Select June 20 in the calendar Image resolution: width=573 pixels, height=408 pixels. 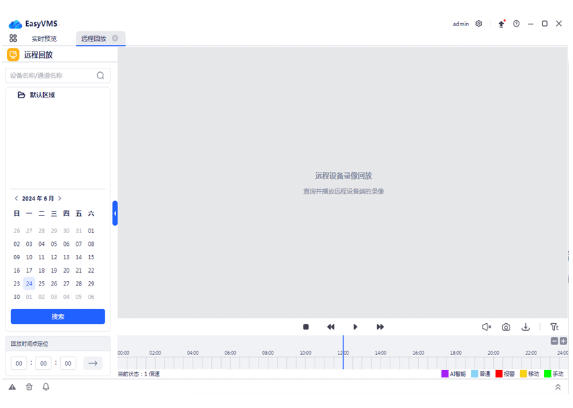[66, 271]
